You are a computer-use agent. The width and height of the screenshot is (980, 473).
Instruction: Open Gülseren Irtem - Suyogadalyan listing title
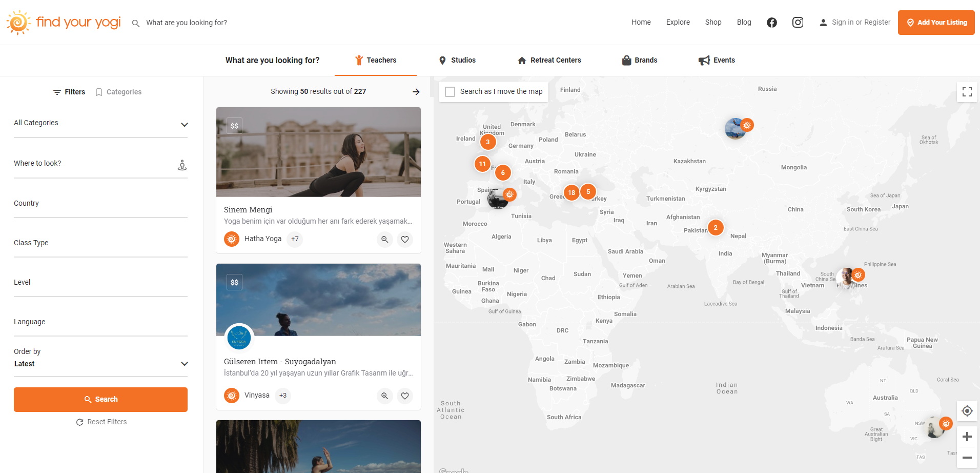click(x=280, y=362)
